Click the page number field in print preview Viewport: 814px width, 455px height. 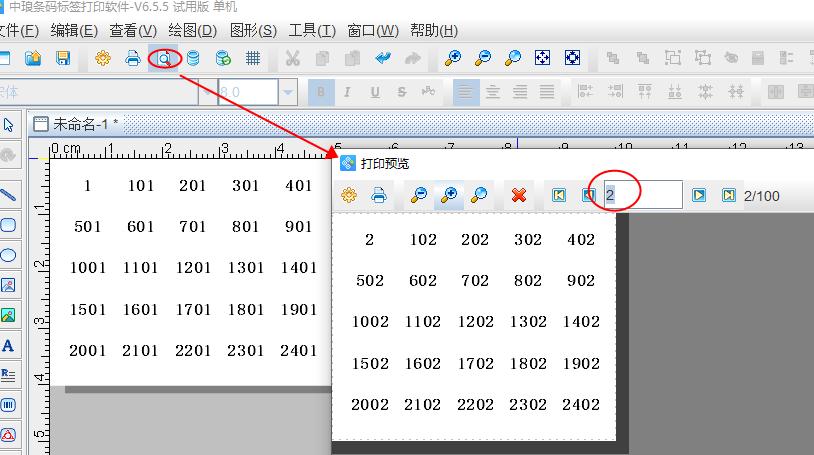pyautogui.click(x=642, y=195)
